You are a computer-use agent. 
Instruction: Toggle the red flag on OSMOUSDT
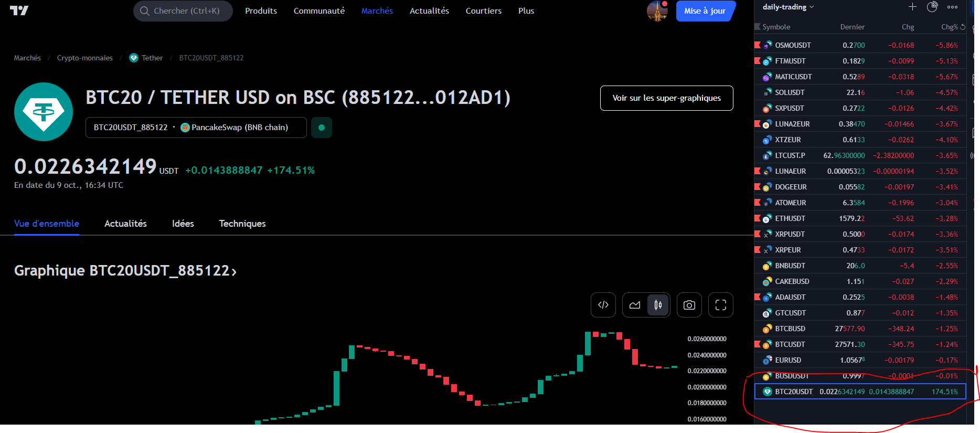757,45
